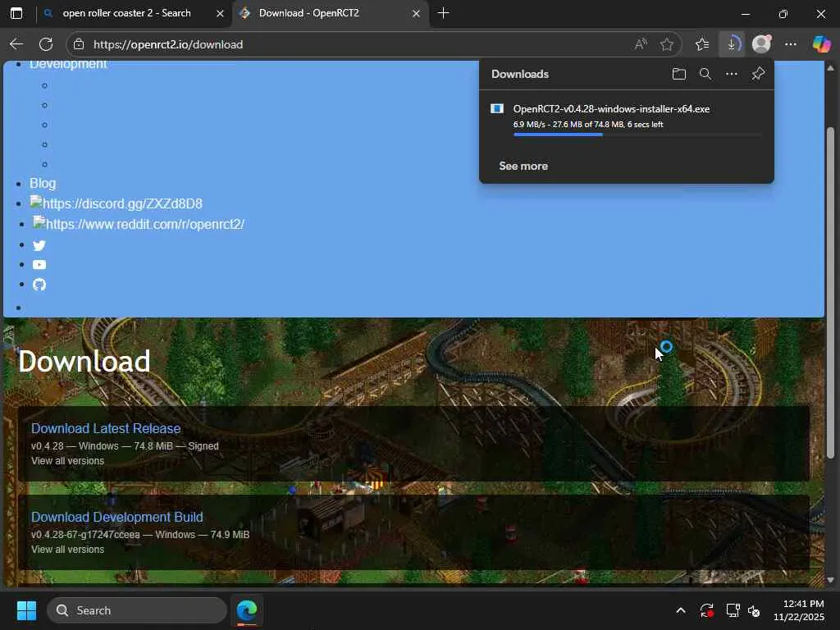This screenshot has width=840, height=630.
Task: Open the Favorites list icon
Action: tap(702, 44)
